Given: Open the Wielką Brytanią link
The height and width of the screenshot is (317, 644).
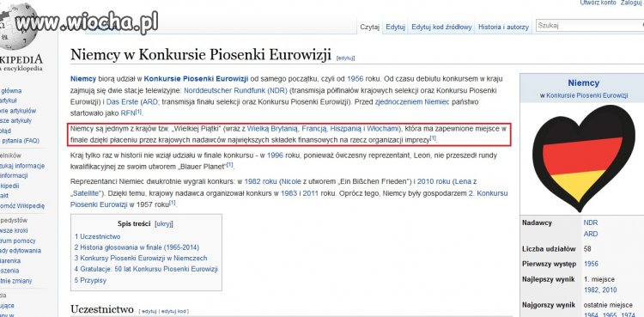Looking at the screenshot, I should [x=273, y=129].
